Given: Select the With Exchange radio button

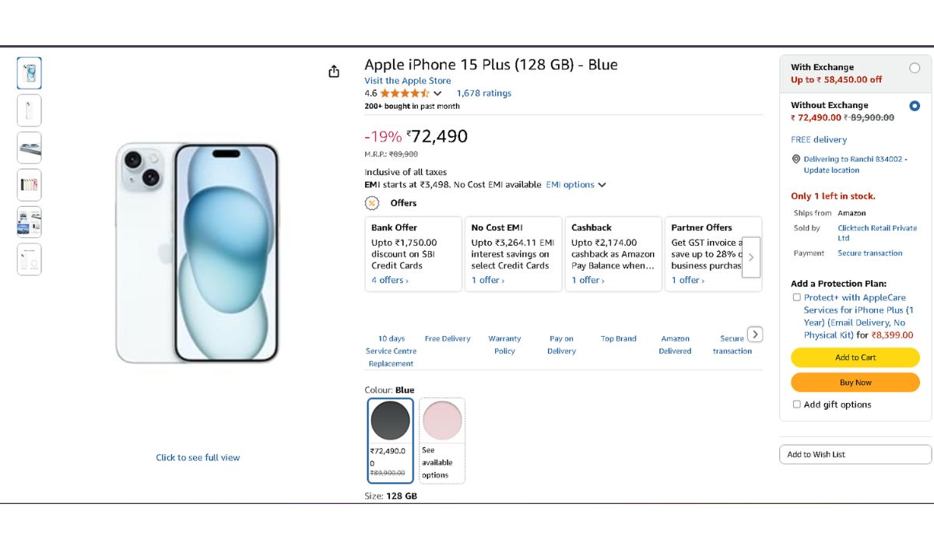Looking at the screenshot, I should [x=915, y=68].
